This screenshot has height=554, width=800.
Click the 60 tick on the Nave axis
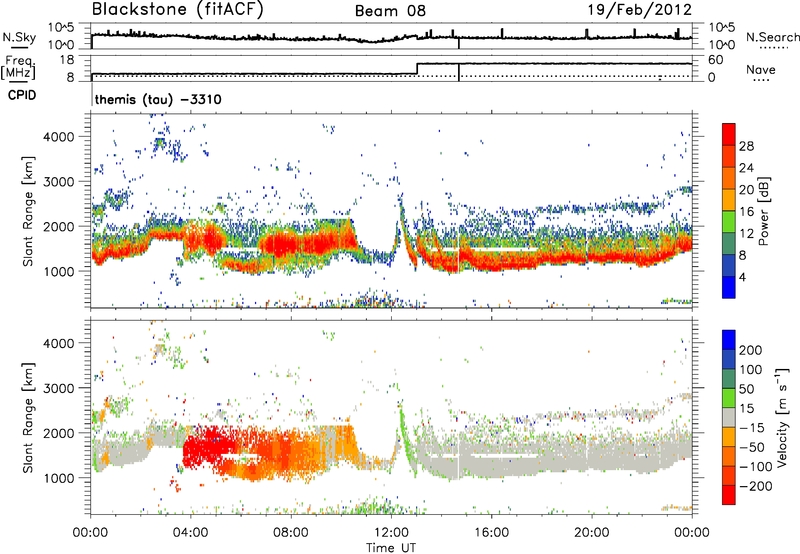[x=716, y=60]
